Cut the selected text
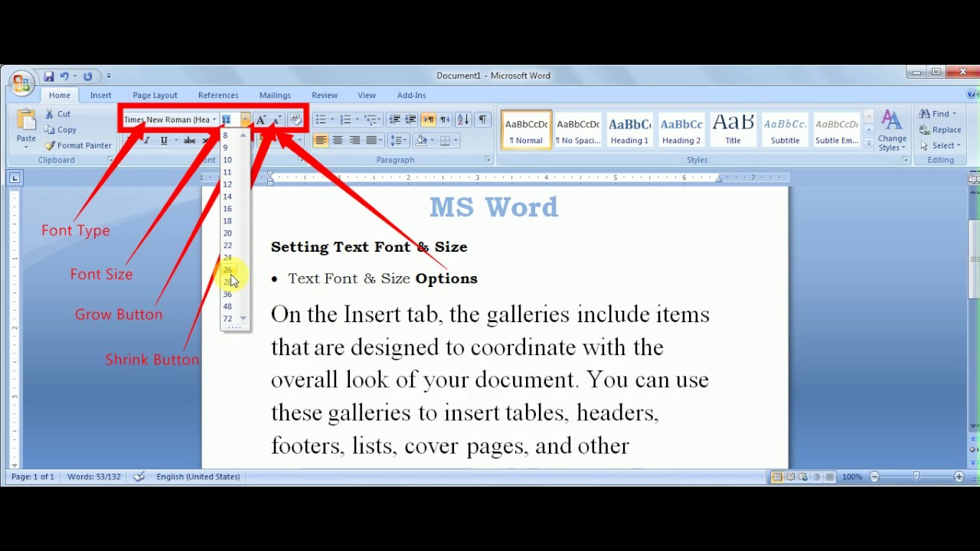The image size is (980, 551). pos(57,114)
